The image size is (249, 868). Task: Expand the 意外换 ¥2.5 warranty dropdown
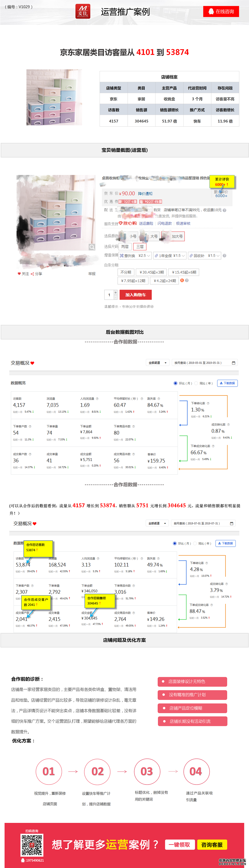tap(135, 256)
